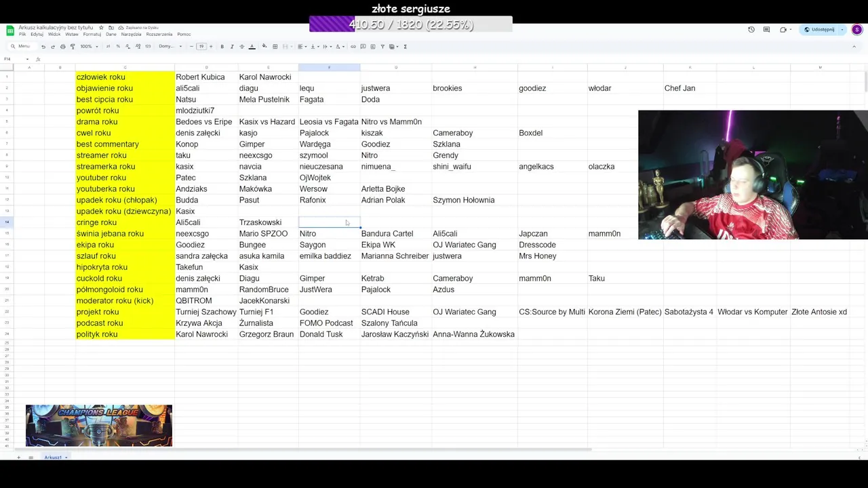Switch to the Arkusz1 sheet tab

53,457
